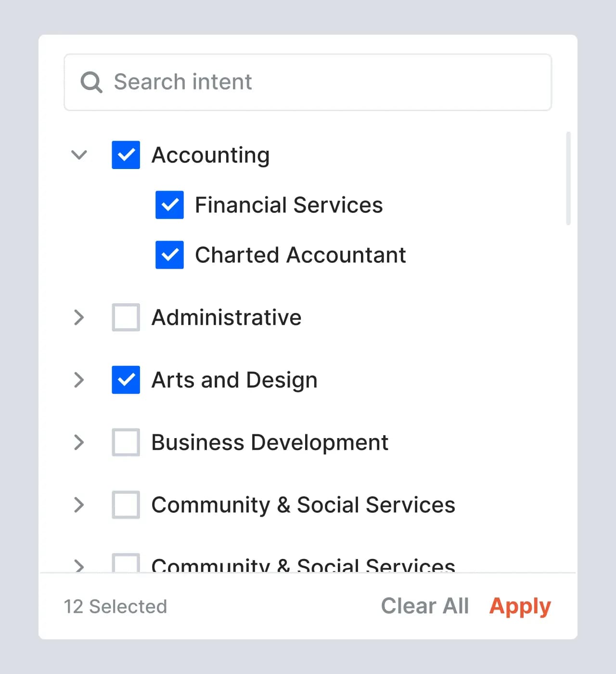Expand the Arts and Design category

[79, 380]
